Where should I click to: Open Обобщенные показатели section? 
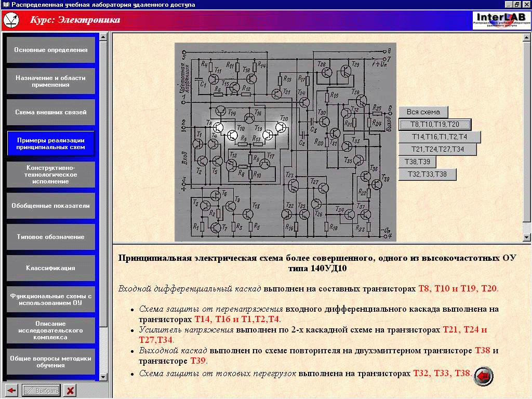(50, 206)
